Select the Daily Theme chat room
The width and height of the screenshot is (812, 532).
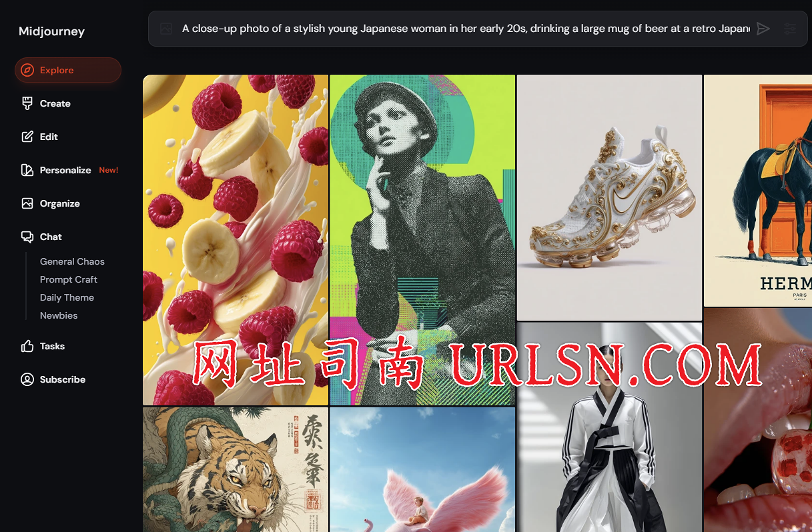point(67,297)
